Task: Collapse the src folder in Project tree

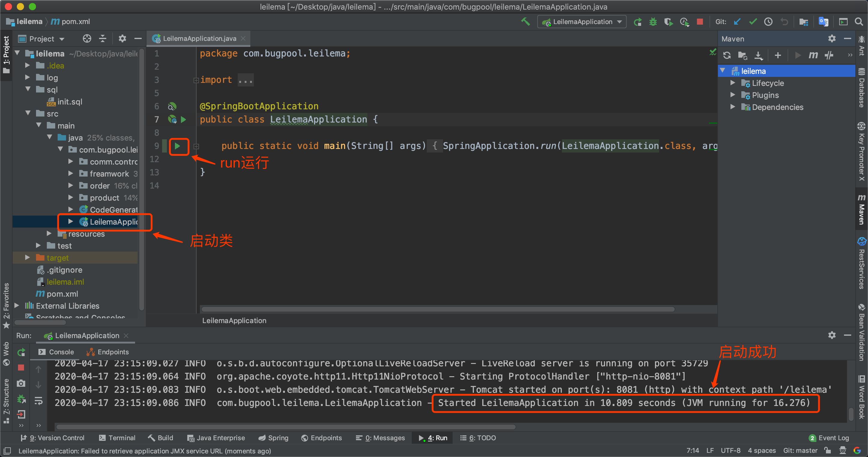Action: tap(28, 113)
